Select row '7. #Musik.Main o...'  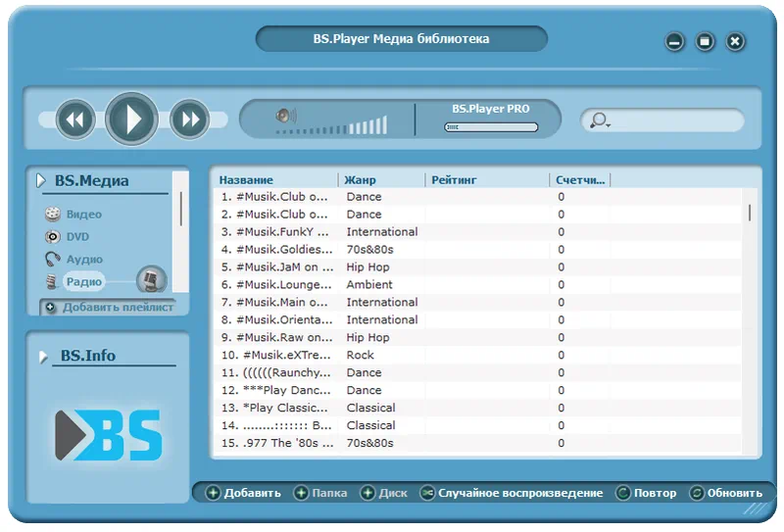pyautogui.click(x=477, y=302)
